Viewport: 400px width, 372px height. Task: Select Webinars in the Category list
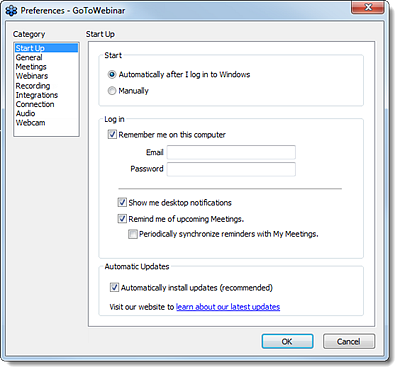coord(32,76)
